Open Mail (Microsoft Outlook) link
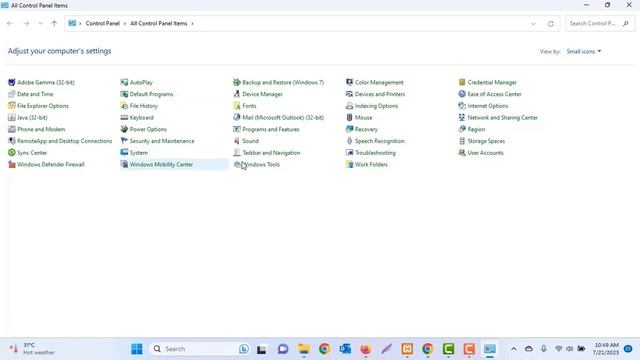 pyautogui.click(x=283, y=118)
